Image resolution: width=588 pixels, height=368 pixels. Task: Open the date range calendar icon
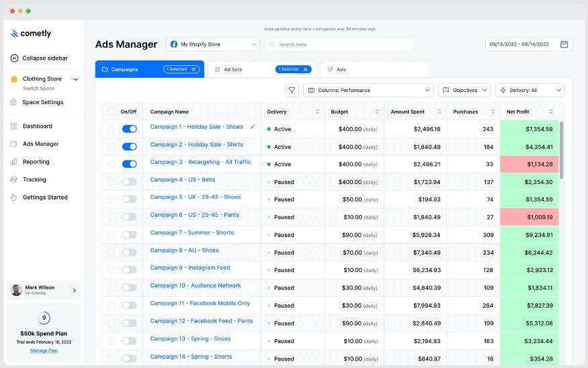tap(564, 44)
